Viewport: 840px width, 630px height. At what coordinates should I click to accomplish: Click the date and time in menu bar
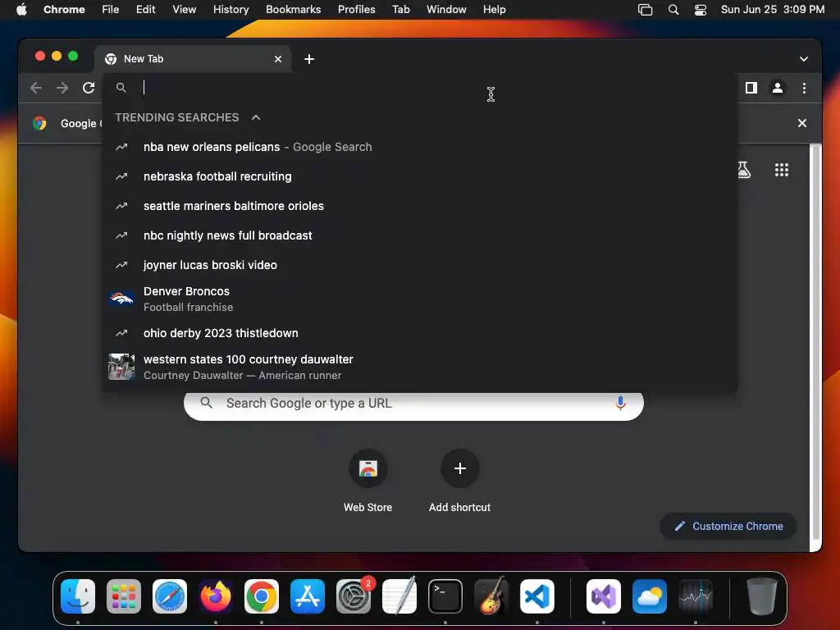(x=772, y=9)
